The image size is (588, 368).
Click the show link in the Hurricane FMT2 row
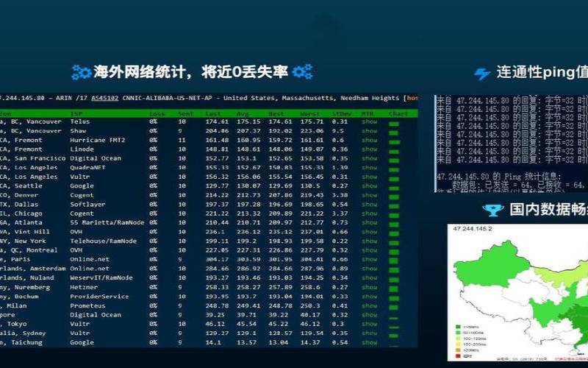coord(370,140)
